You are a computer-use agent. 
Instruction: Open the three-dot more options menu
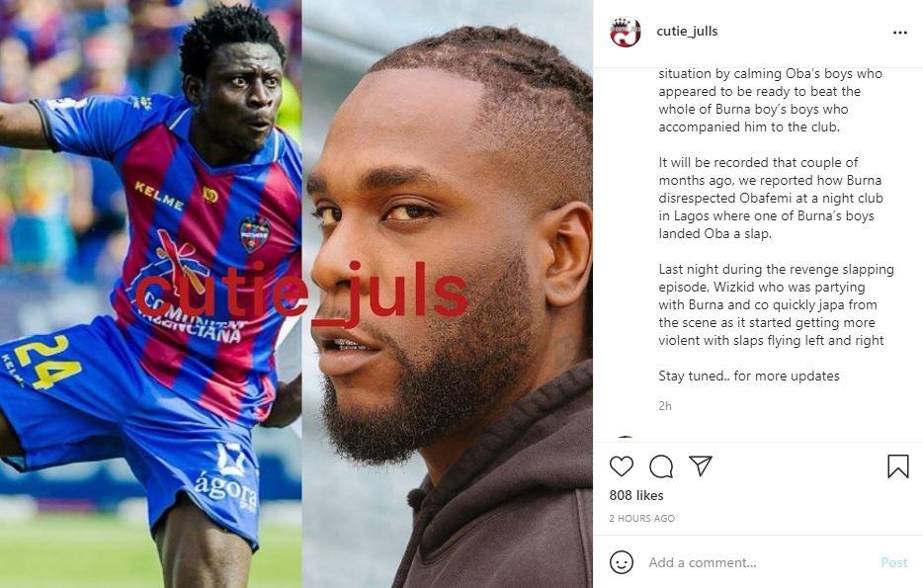tap(899, 33)
